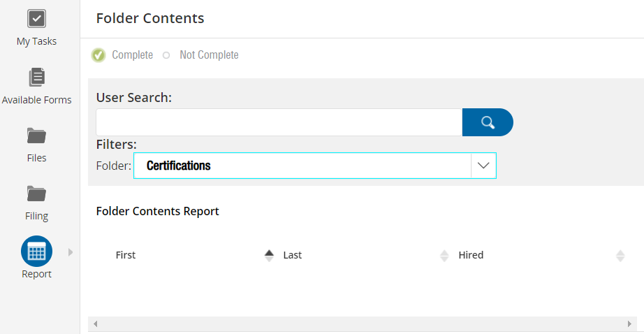Sort by the First column arrows
Viewport: 644px width, 334px height.
tap(269, 256)
